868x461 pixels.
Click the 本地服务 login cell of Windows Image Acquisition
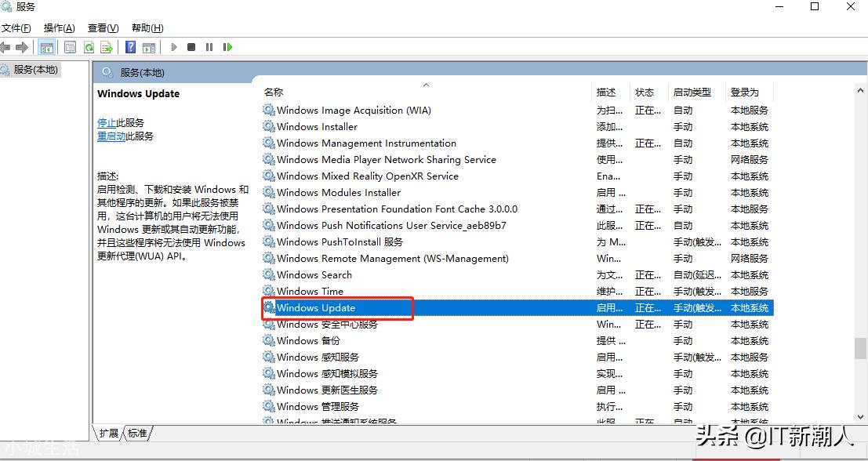coord(750,110)
